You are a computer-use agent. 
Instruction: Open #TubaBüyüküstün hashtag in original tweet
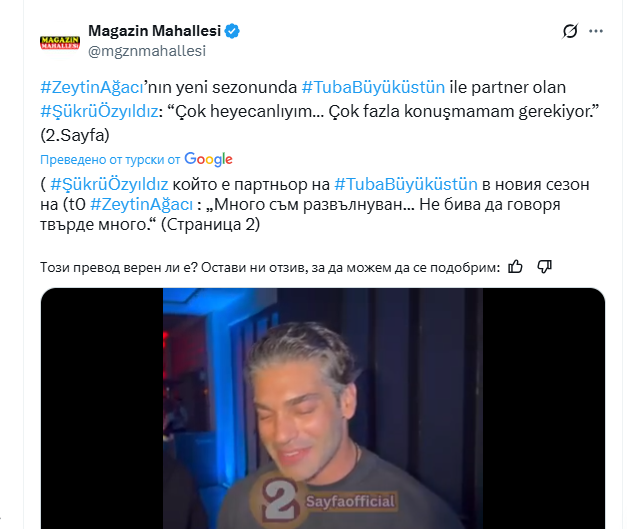point(373,87)
